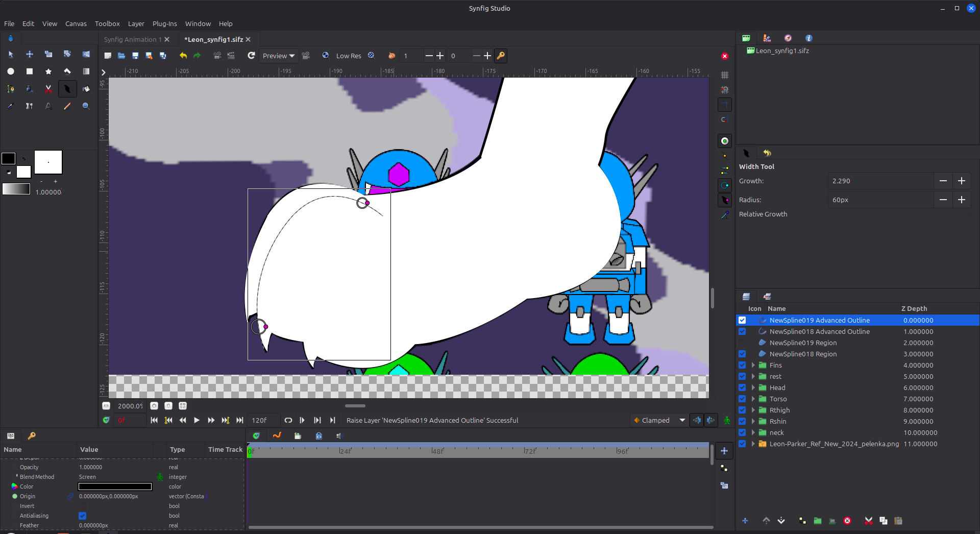
Task: Open the Plug-Ins menu
Action: [164, 23]
